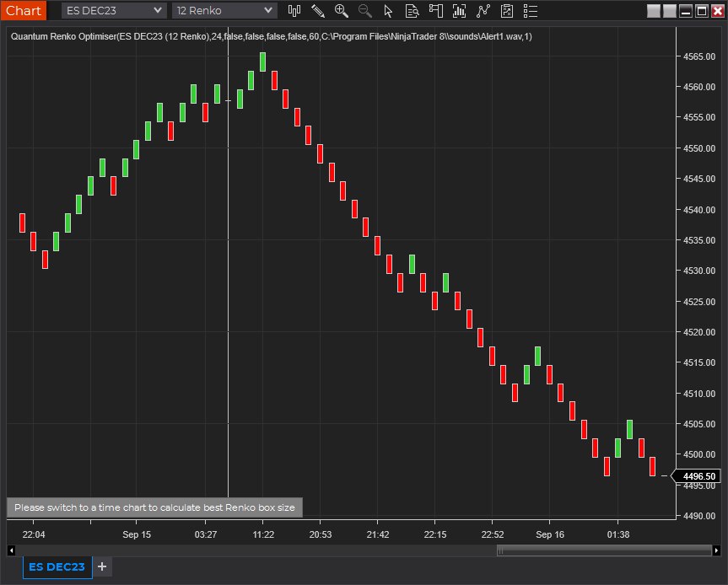Click the 22:15 time axis label
This screenshot has height=585, width=728.
435,534
